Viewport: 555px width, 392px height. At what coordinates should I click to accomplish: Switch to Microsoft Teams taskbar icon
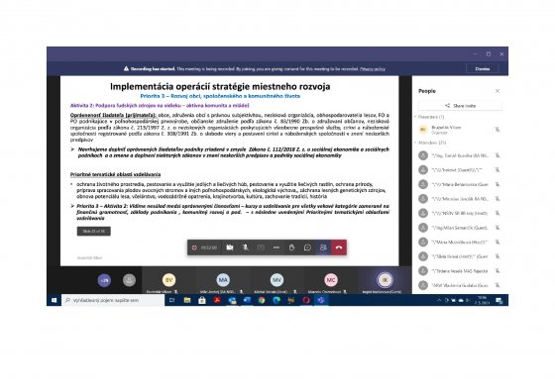(x=321, y=300)
